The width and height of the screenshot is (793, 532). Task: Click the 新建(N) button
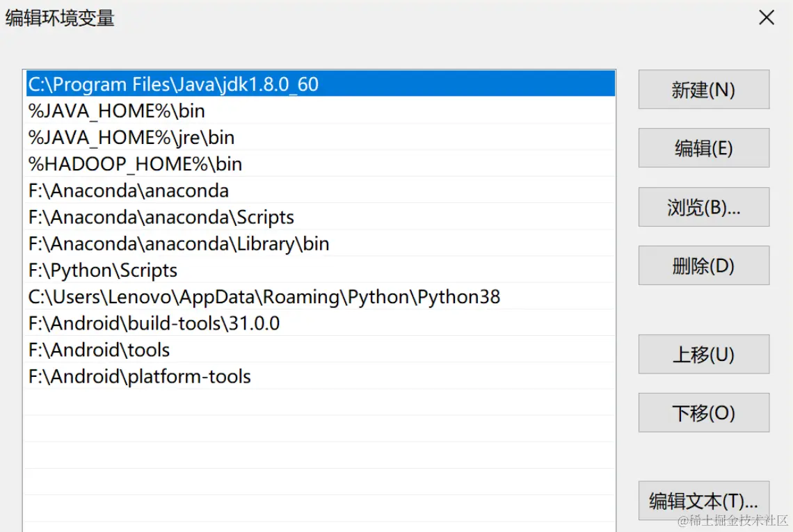coord(703,90)
